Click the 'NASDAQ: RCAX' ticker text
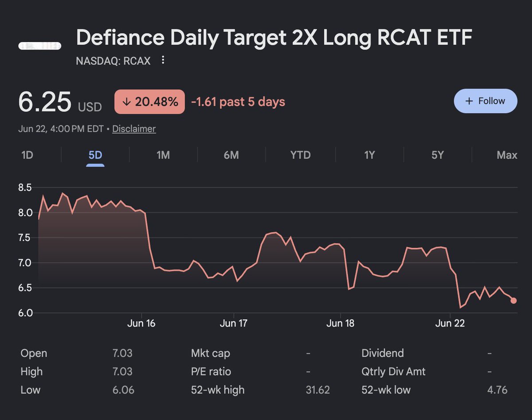This screenshot has height=420, width=532. tap(113, 61)
